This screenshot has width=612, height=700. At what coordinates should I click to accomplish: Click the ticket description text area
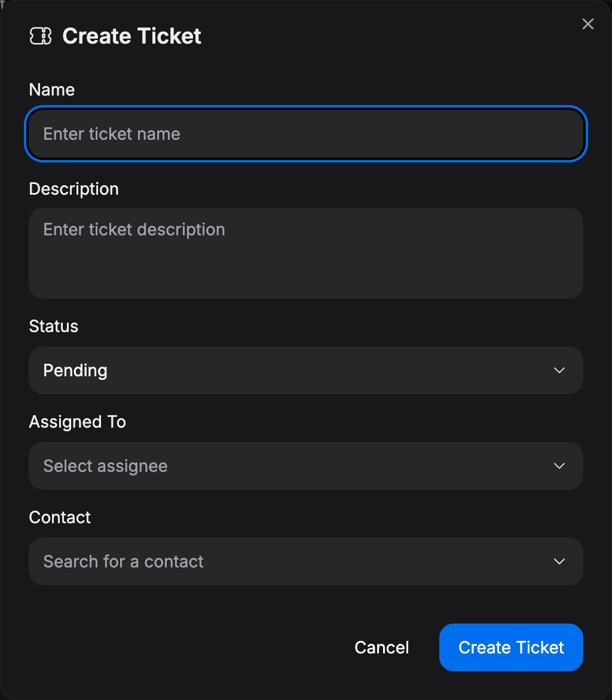306,253
